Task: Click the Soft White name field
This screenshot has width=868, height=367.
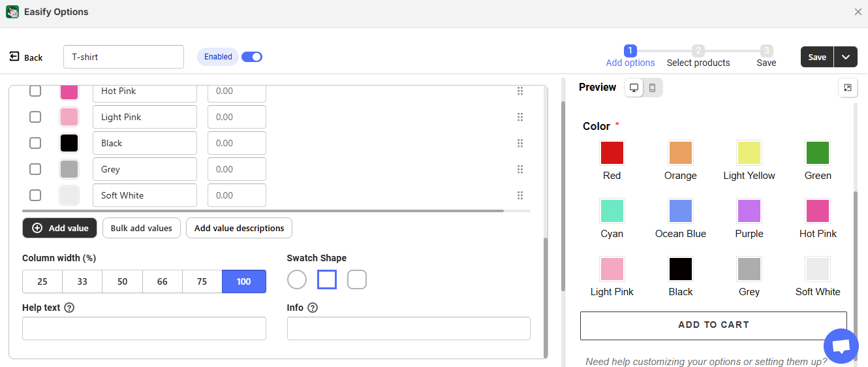Action: coord(144,195)
